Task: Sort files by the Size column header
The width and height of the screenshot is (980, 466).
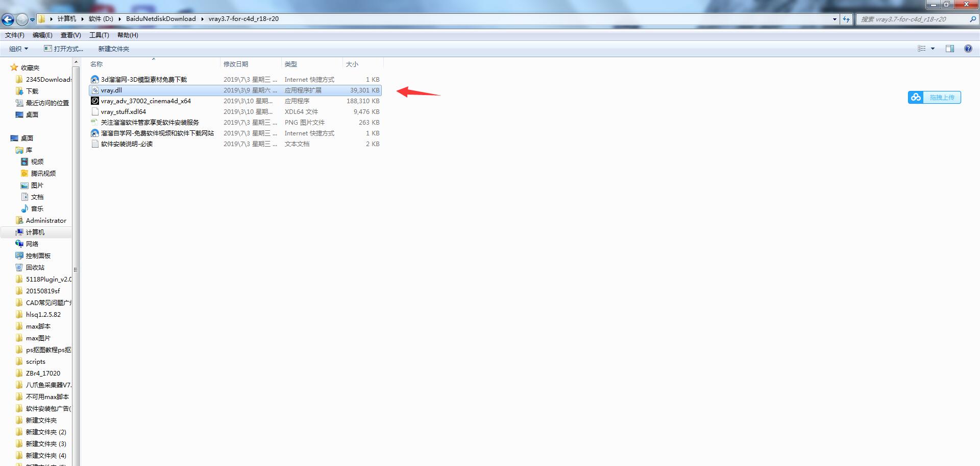Action: [x=352, y=64]
